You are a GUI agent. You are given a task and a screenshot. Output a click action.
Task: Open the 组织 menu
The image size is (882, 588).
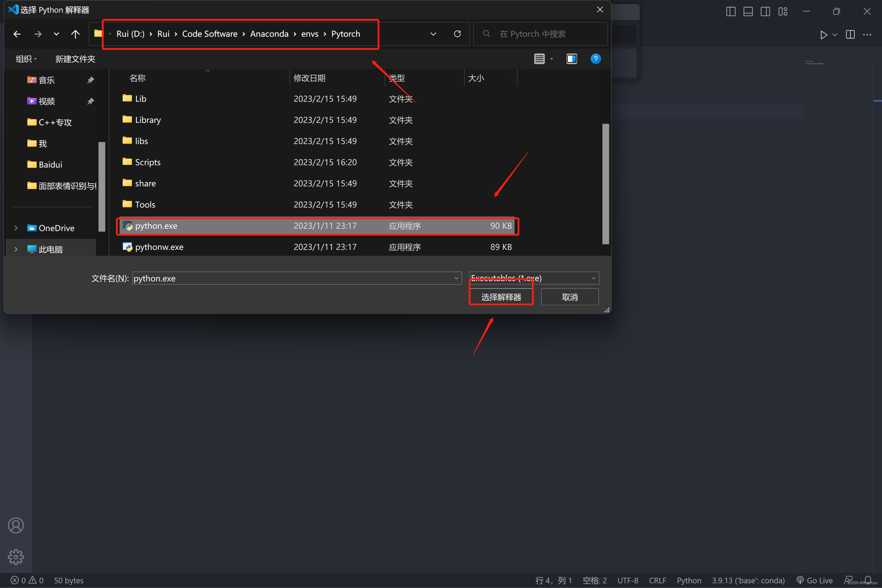click(x=26, y=59)
